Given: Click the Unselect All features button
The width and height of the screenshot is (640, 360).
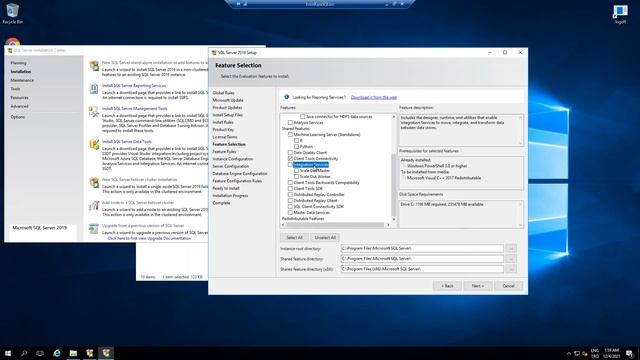Looking at the screenshot, I should coord(325,238).
